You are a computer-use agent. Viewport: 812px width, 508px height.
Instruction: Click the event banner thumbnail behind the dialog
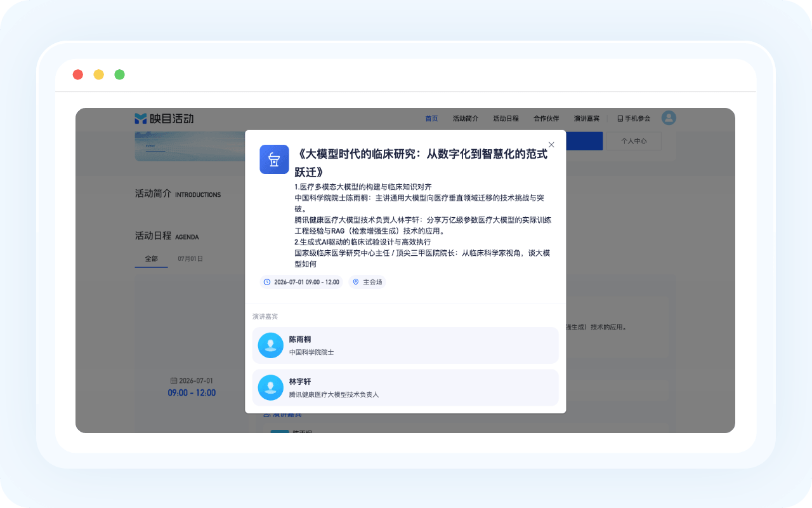(190, 147)
